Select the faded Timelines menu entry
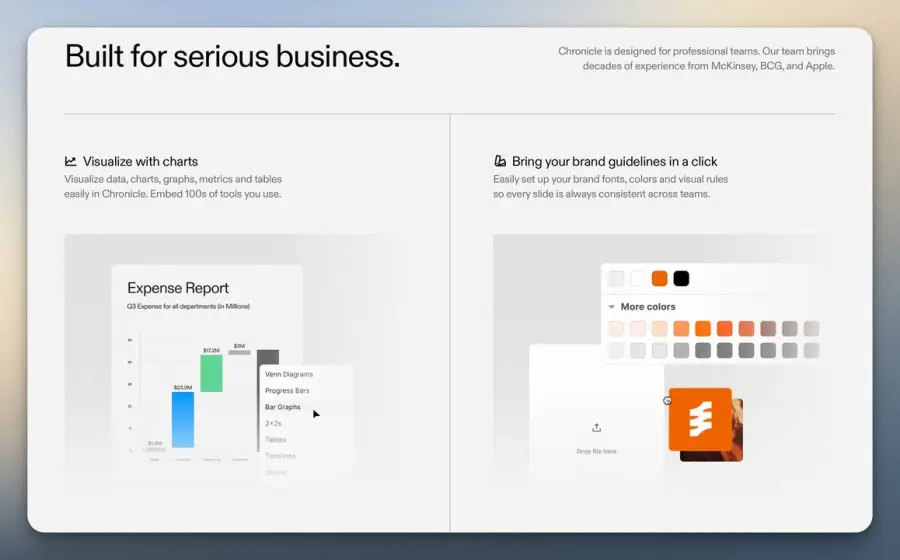Viewport: 900px width, 560px height. (x=280, y=456)
